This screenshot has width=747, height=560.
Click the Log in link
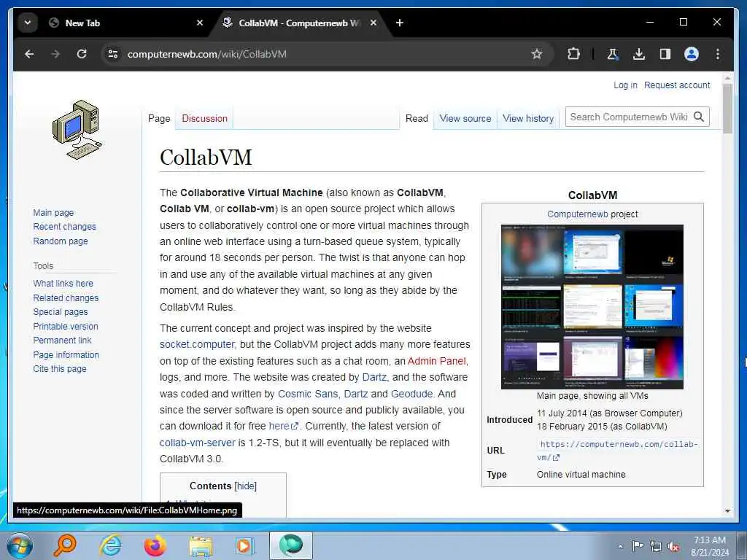tap(625, 85)
